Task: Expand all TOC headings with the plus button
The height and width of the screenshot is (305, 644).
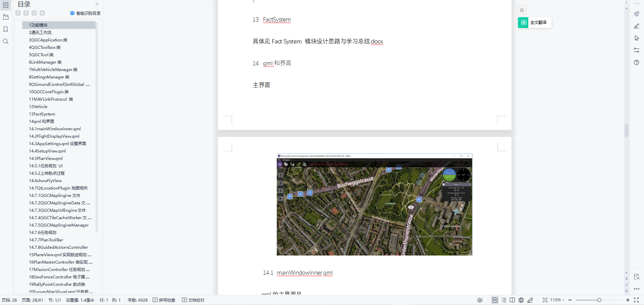Action: tap(34, 13)
